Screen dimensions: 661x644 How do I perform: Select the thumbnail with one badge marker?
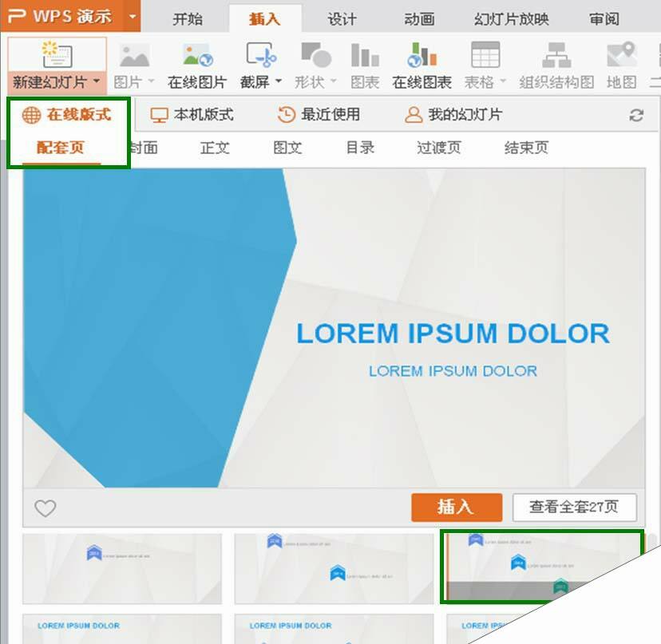coord(122,568)
